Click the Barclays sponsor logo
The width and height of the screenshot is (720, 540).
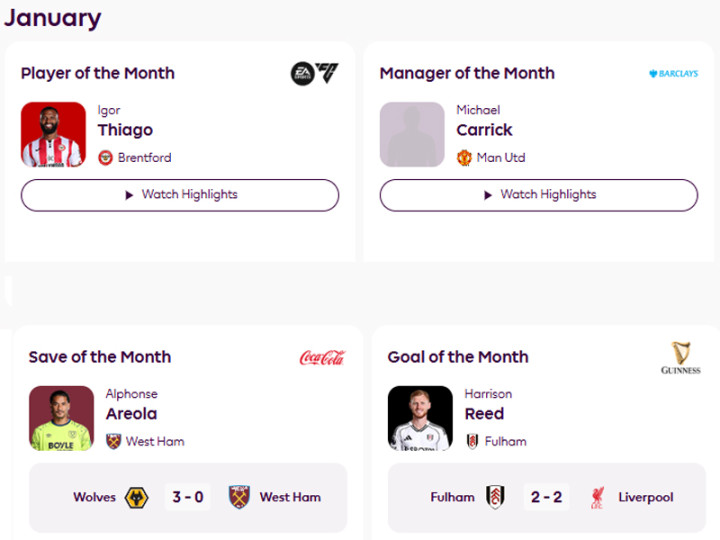click(x=673, y=74)
